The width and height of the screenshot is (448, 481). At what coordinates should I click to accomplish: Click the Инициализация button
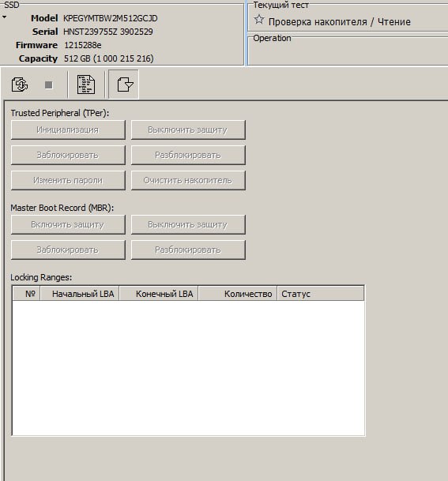pos(68,130)
